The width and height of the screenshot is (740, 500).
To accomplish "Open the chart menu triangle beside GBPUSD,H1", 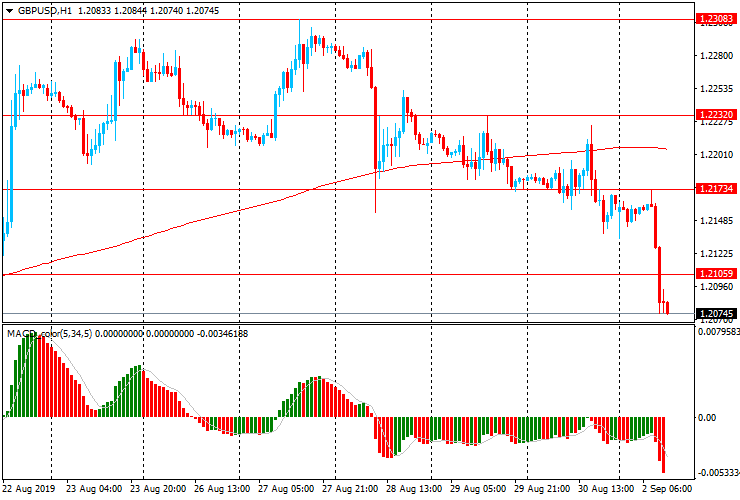I will (9, 11).
